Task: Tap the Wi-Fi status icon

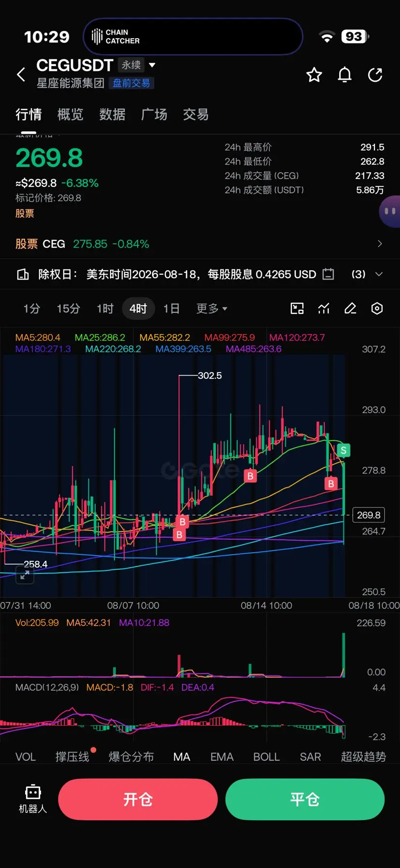Action: (x=327, y=37)
